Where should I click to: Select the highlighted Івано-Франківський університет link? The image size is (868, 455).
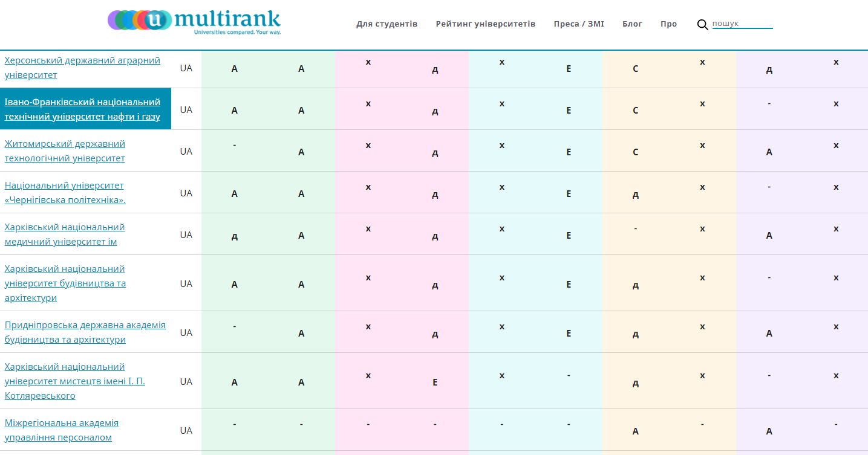tap(82, 109)
